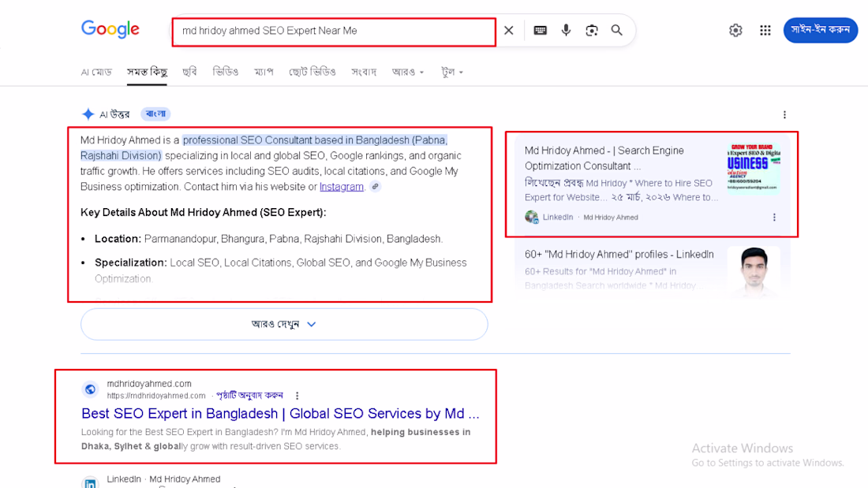
Task: Click the man's portrait photo thumbnail
Action: (x=754, y=271)
